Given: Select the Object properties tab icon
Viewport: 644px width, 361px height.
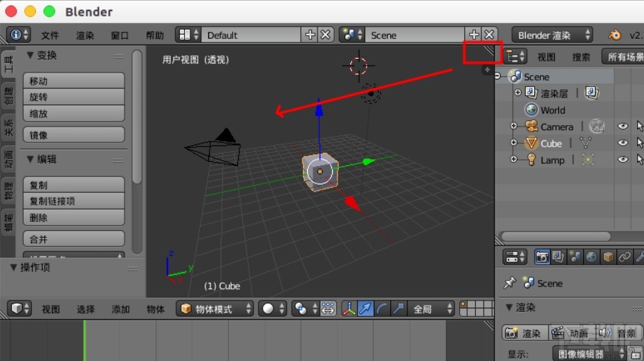Looking at the screenshot, I should click(x=608, y=257).
